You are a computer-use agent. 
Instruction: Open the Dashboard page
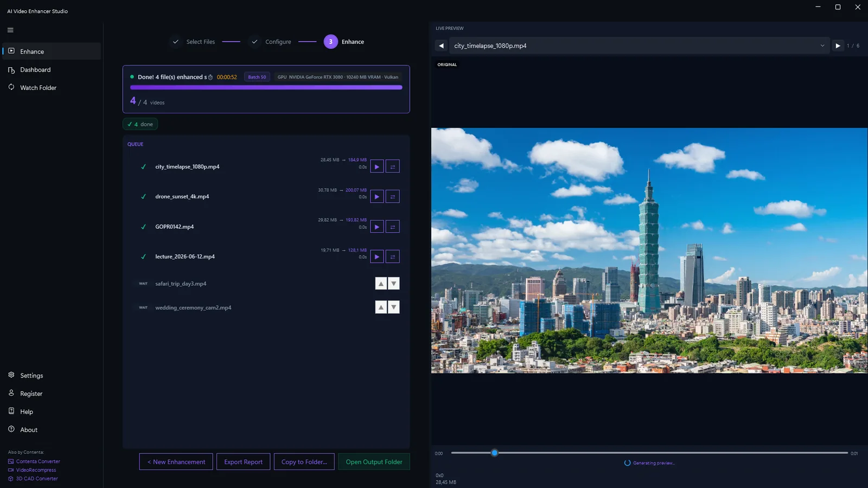tap(52, 69)
